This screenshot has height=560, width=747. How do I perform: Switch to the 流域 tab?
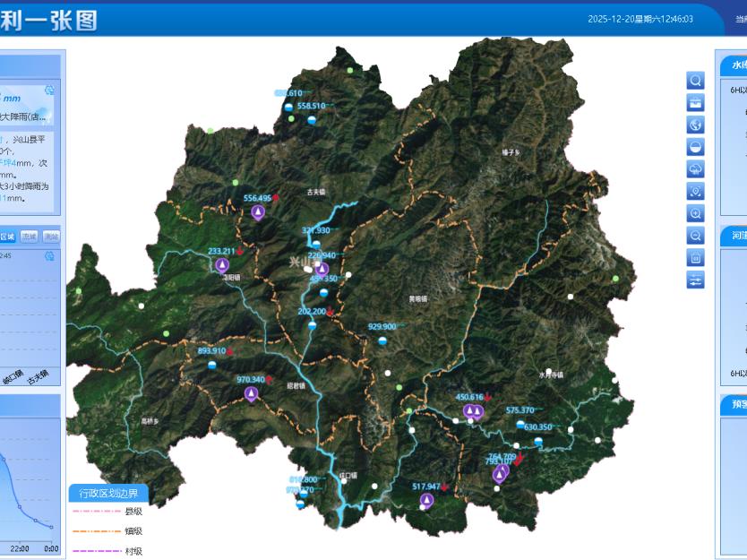point(30,237)
